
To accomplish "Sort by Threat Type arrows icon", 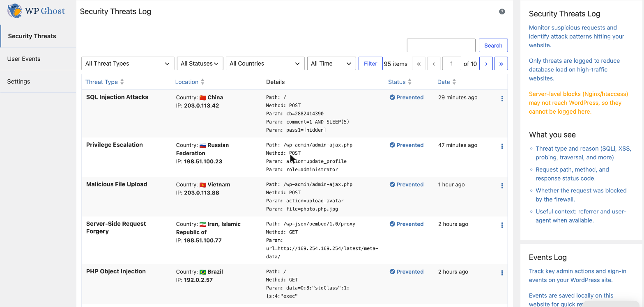I will [122, 82].
